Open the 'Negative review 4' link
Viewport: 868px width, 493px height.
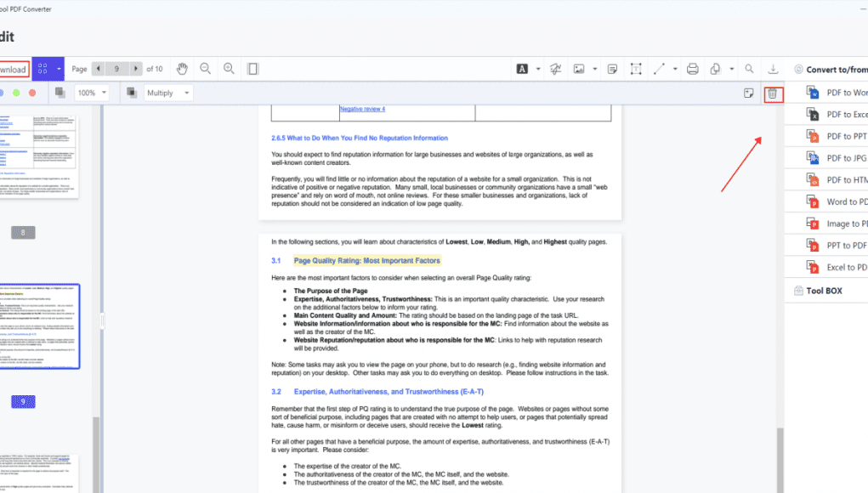(x=363, y=109)
